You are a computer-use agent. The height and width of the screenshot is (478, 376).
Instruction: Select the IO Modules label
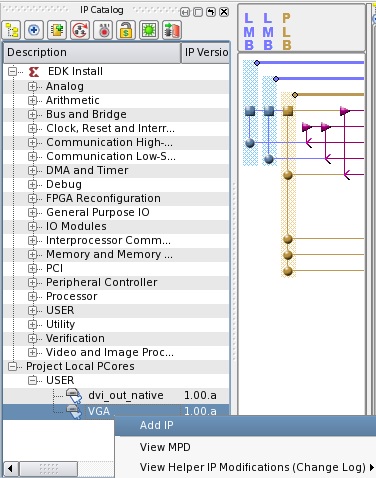pyautogui.click(x=76, y=226)
